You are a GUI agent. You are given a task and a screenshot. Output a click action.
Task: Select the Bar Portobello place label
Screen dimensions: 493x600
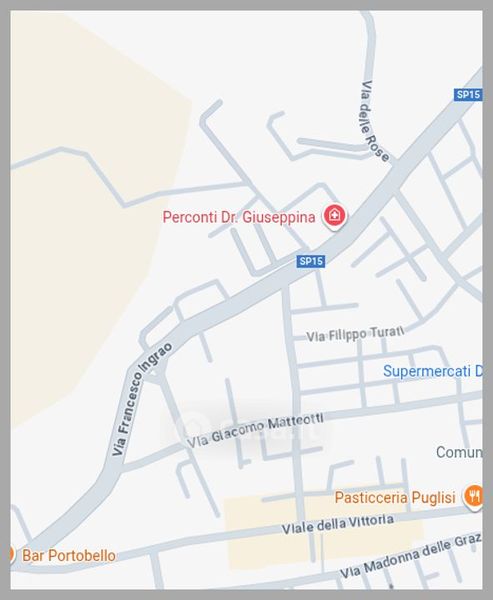69,555
